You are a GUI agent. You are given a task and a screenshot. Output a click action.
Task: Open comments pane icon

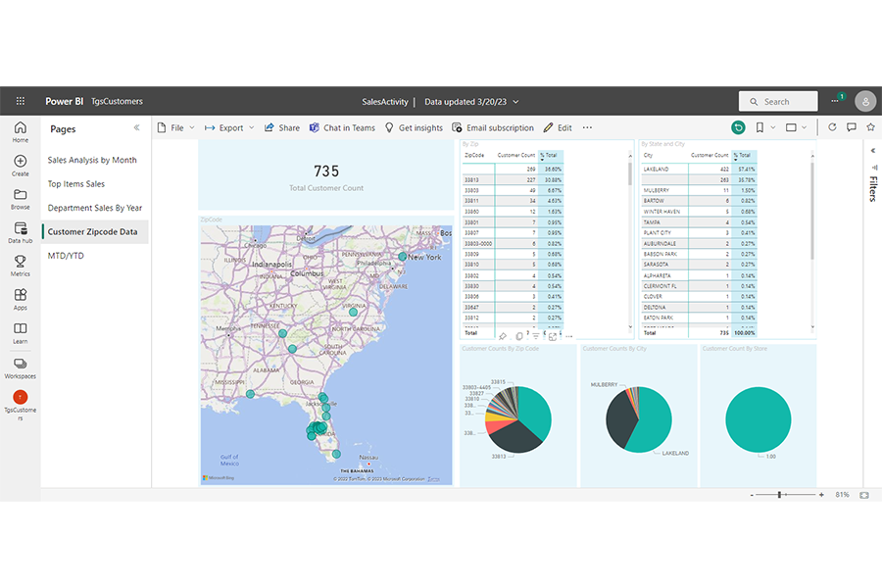pyautogui.click(x=851, y=127)
